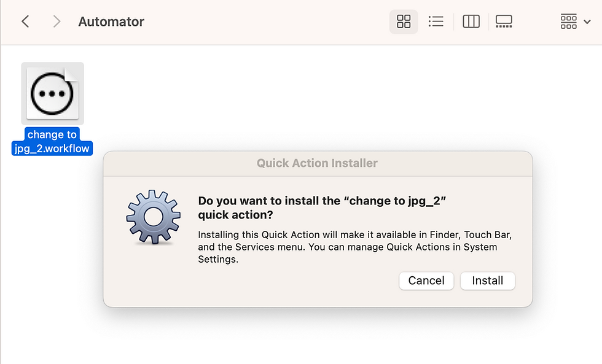Switch Finder to icon grid view
The width and height of the screenshot is (602, 364).
[x=404, y=21]
